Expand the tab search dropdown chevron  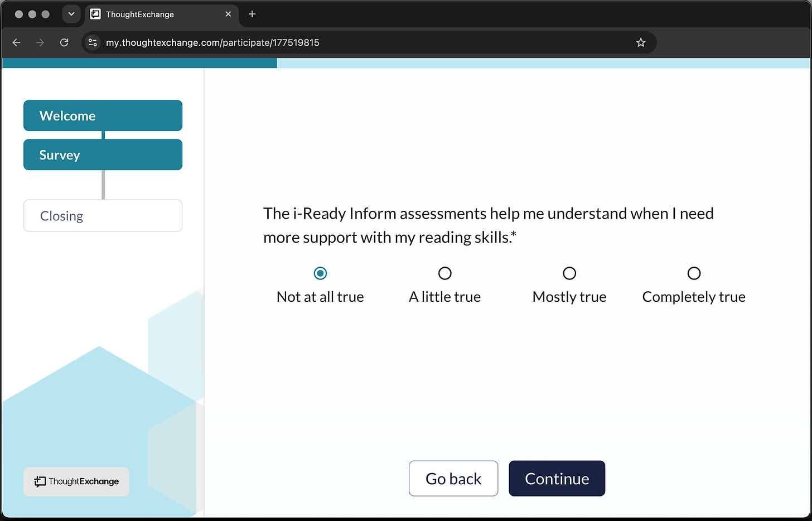(71, 14)
